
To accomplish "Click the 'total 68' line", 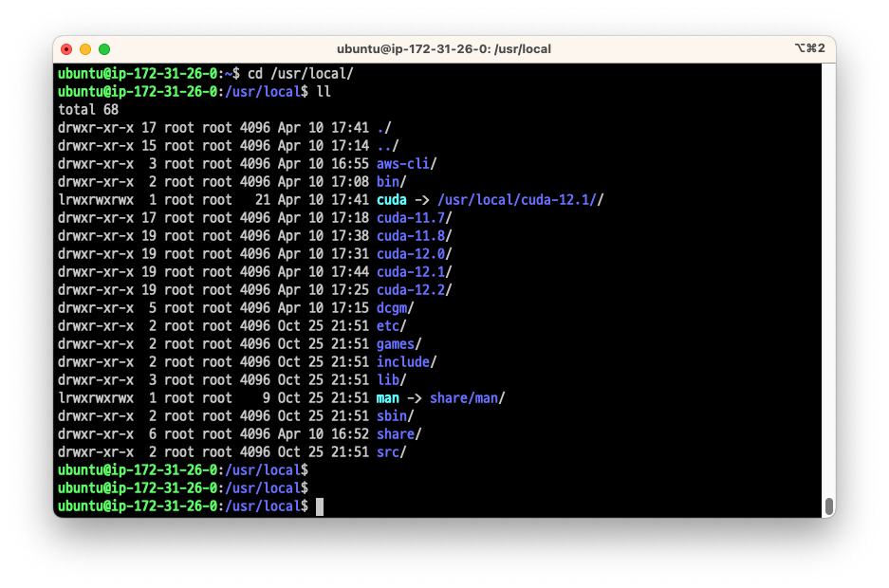I will pyautogui.click(x=88, y=110).
